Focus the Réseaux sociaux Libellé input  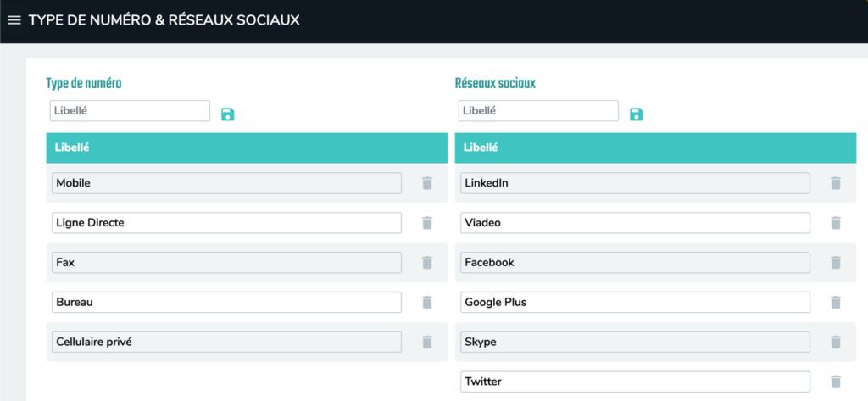538,111
